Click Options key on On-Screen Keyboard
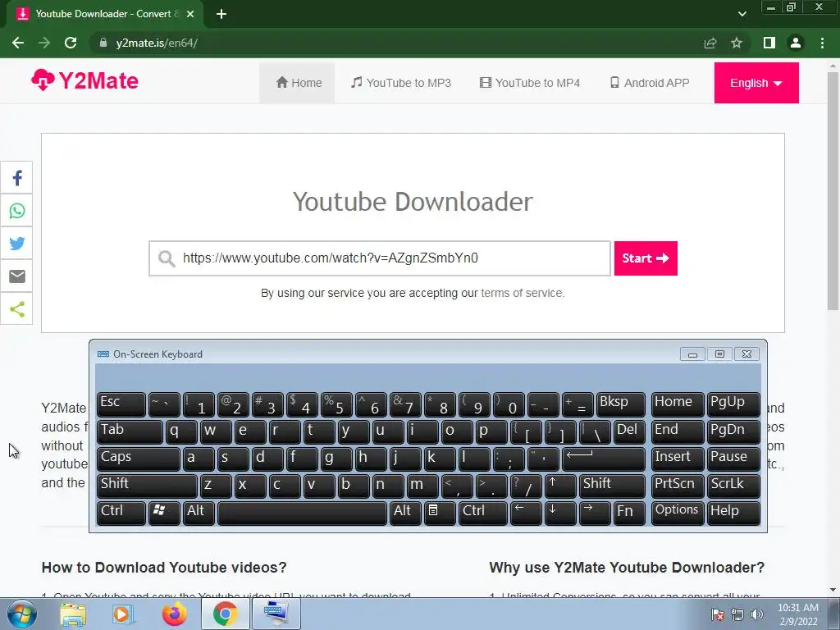 [x=678, y=512]
